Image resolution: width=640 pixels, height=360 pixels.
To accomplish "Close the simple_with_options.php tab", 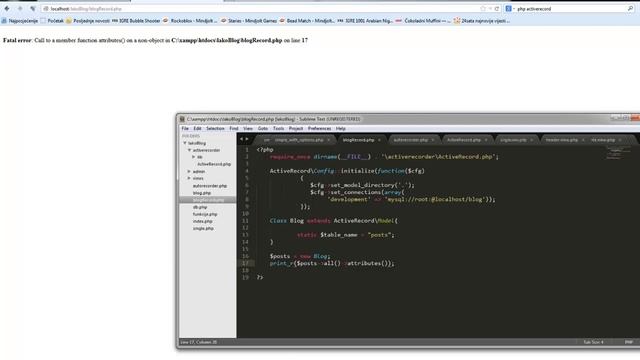I will (x=329, y=140).
